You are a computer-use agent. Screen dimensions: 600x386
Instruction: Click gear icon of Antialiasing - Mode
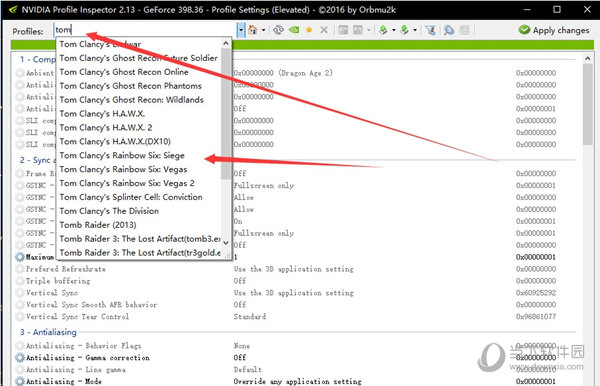click(20, 381)
